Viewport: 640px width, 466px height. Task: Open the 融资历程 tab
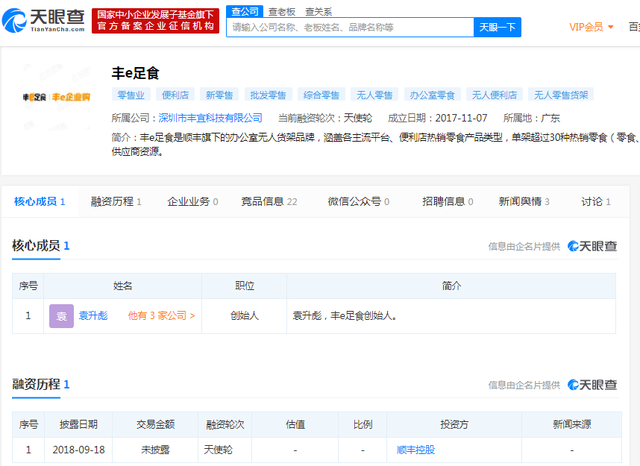(x=115, y=201)
